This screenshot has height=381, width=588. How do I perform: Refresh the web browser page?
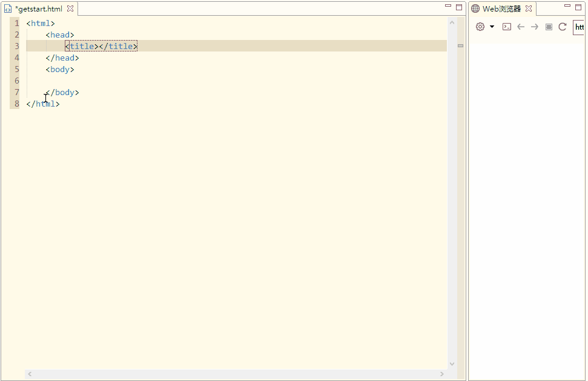563,27
